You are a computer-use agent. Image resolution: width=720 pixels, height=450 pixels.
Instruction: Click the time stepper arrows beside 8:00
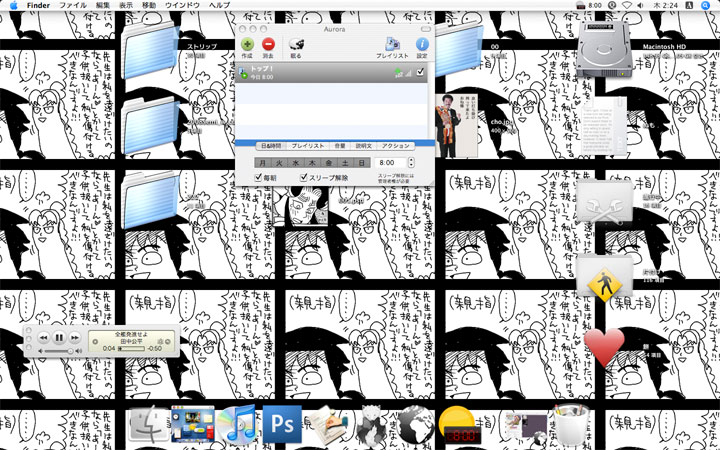click(x=411, y=163)
